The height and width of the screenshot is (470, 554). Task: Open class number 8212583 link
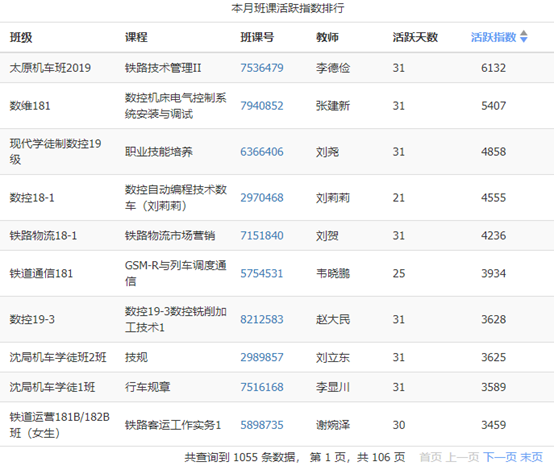(262, 319)
